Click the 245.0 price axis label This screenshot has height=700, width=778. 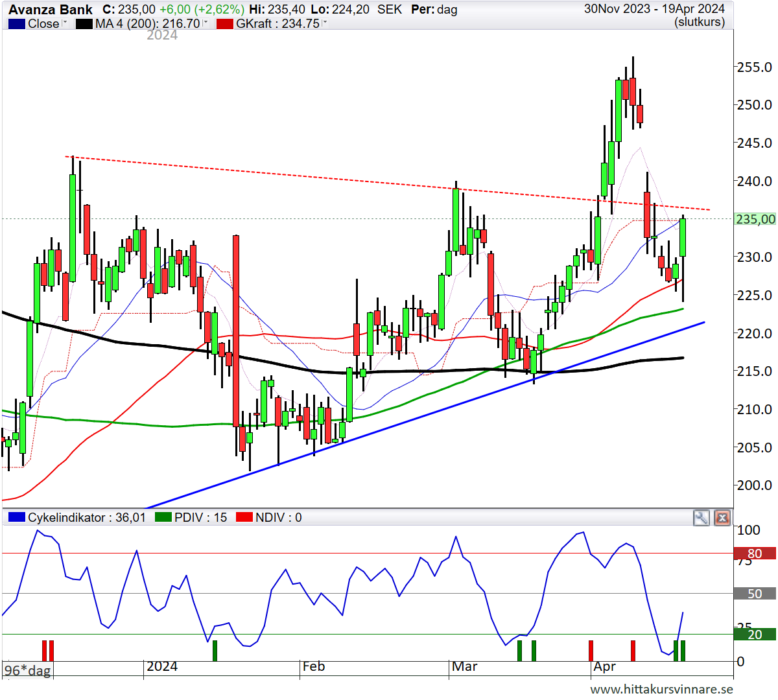pos(755,143)
